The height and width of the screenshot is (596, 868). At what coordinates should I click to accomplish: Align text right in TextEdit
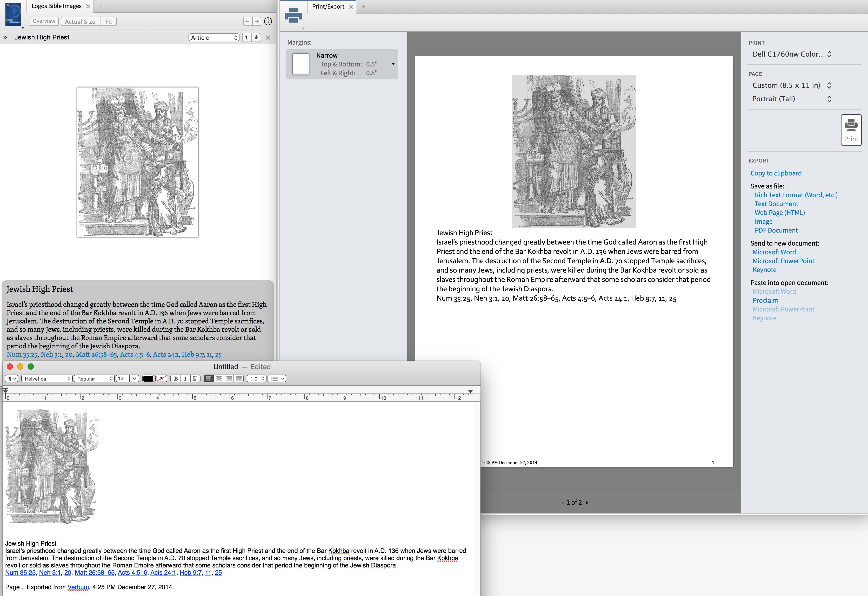(x=229, y=379)
